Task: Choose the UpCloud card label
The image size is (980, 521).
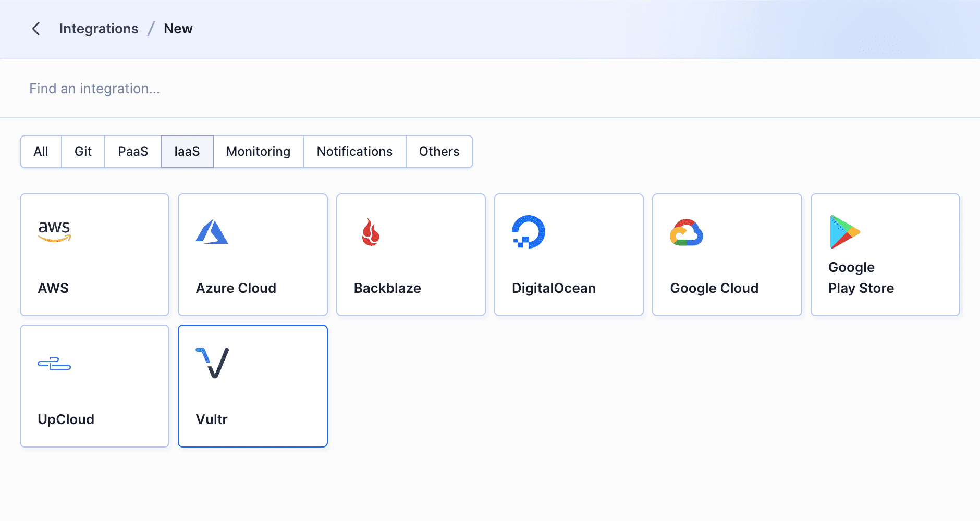Action: [66, 419]
